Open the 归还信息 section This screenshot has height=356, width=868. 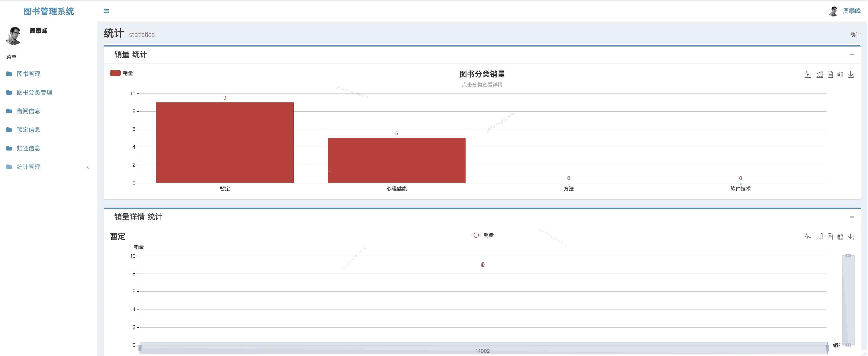[x=28, y=148]
